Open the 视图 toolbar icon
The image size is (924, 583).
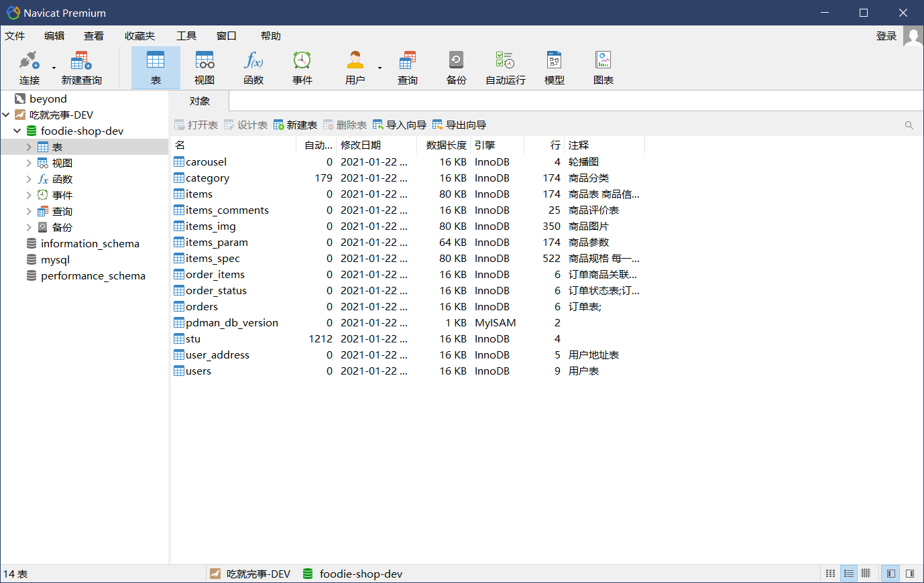pos(205,68)
